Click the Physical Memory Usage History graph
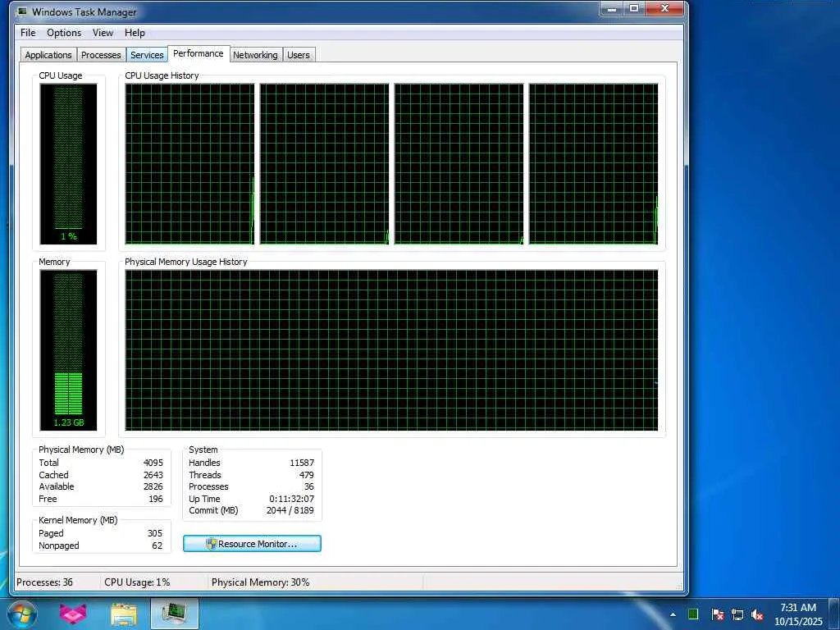Image resolution: width=840 pixels, height=630 pixels. click(391, 349)
